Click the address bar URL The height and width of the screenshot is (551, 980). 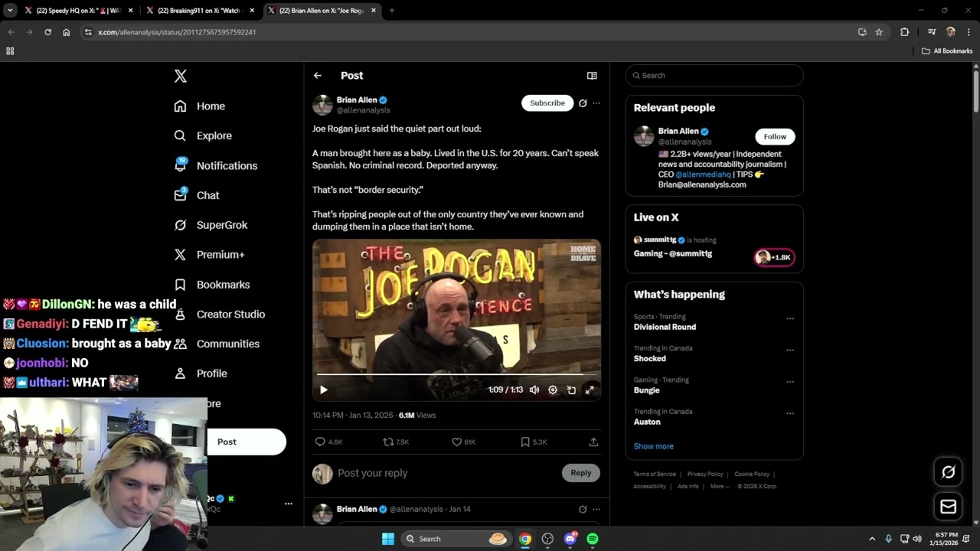[177, 32]
